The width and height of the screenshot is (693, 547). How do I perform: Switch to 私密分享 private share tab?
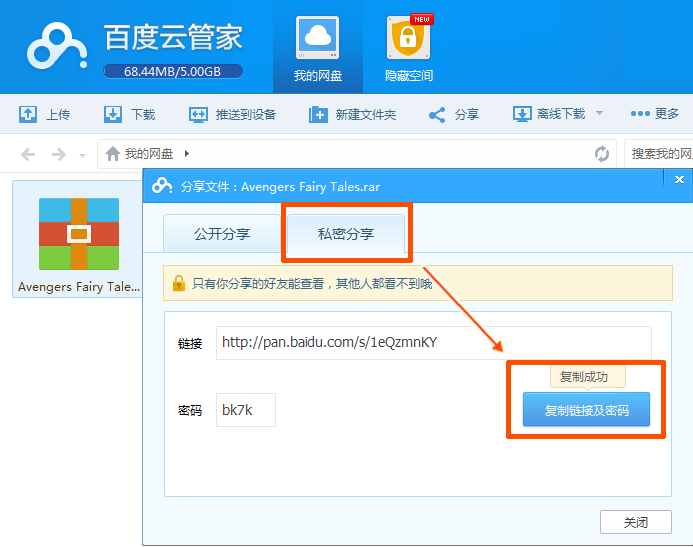coord(346,233)
